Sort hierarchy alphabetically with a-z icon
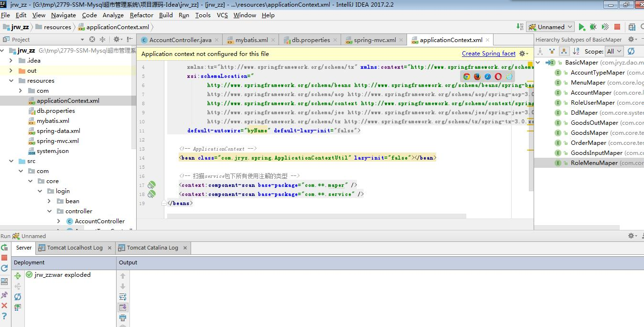The height and width of the screenshot is (327, 644). click(x=576, y=51)
